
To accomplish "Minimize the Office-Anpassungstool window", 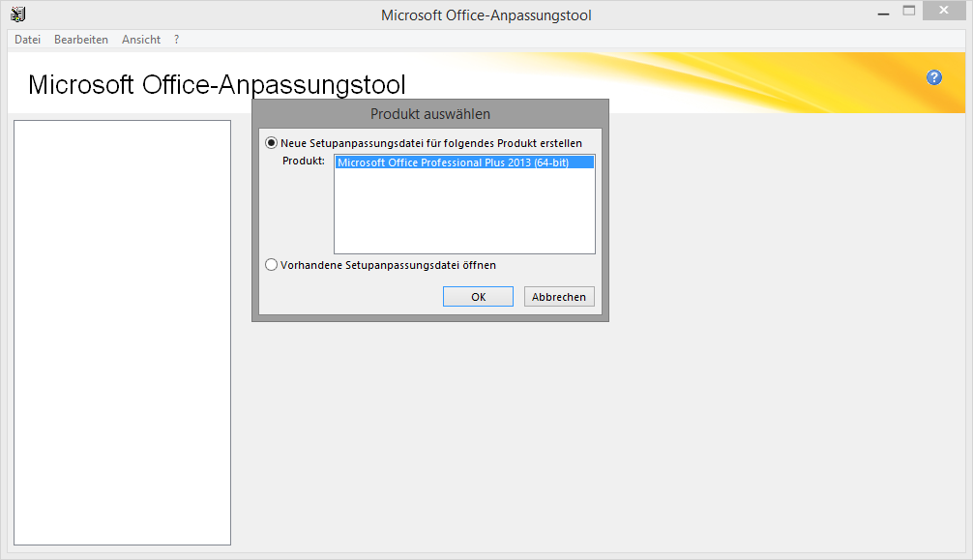I will tap(884, 13).
